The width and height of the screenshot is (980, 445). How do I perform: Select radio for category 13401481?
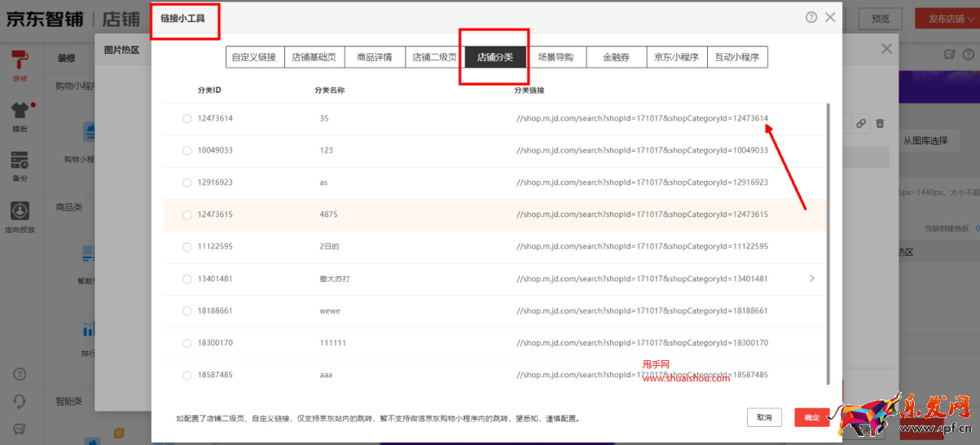click(187, 279)
